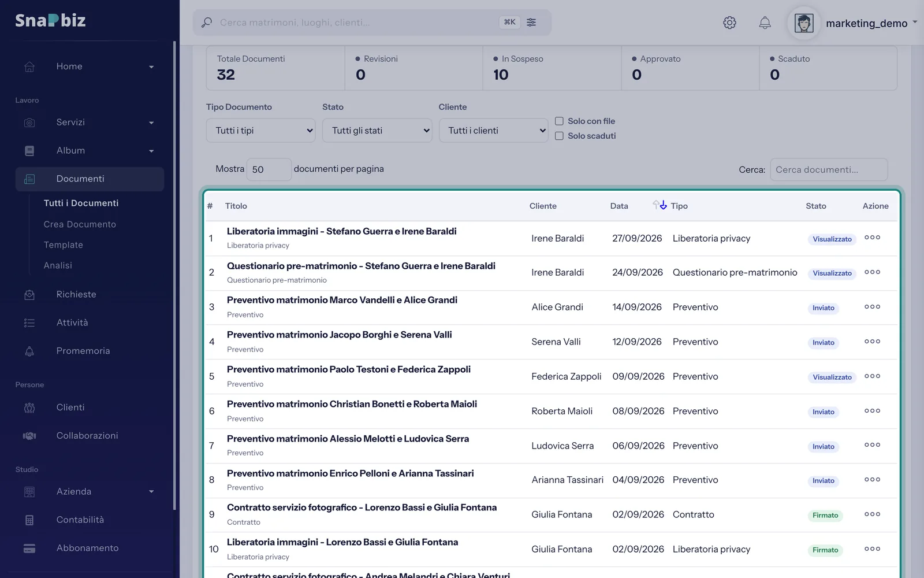Open actions menu for Alice Grandi preventivo
This screenshot has height=578, width=924.
click(x=872, y=307)
